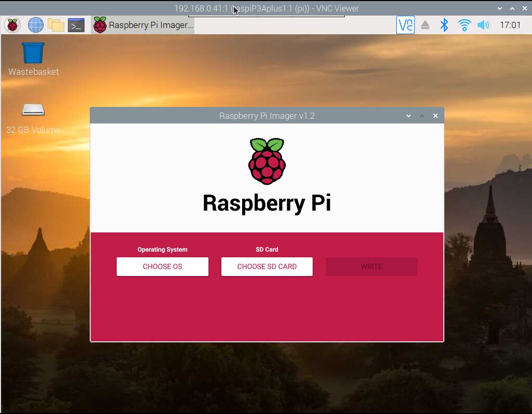Close the Raspberry Pi Imager window
532x414 pixels.
[436, 116]
